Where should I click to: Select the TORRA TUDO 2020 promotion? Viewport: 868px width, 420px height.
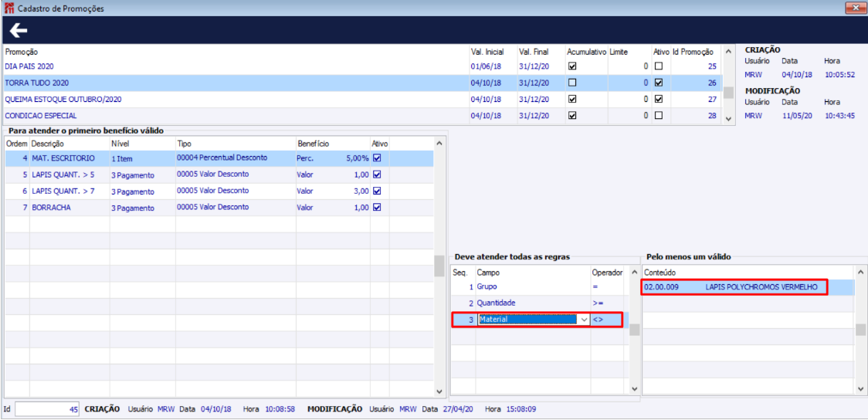362,83
